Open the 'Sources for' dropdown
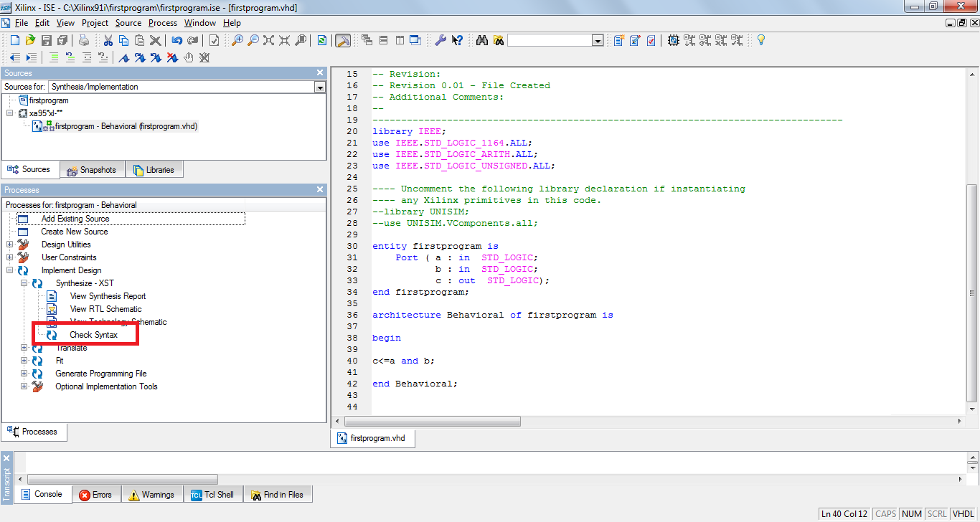 (320, 87)
